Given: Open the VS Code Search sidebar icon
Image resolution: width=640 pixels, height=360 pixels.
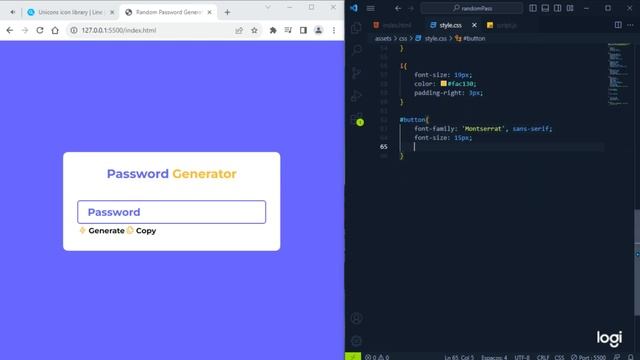Looking at the screenshot, I should click(x=356, y=50).
